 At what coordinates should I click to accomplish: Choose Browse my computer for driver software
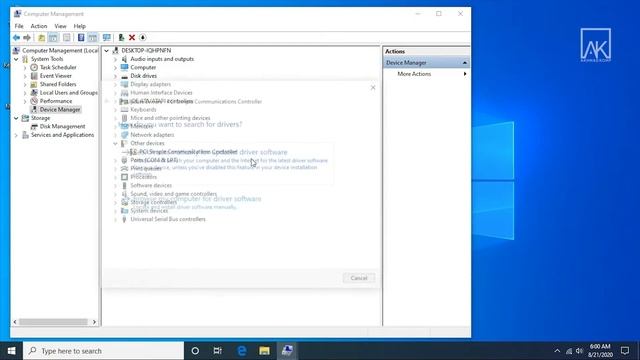pos(197,199)
